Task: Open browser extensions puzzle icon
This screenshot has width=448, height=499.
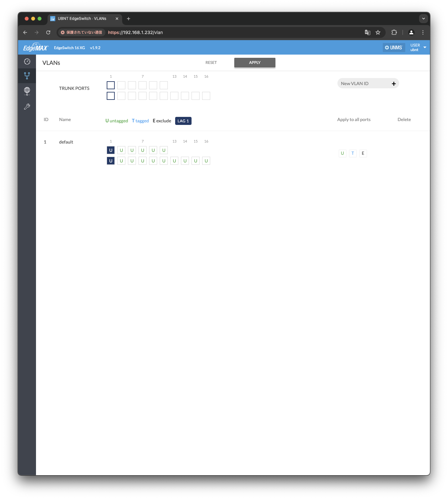Action: click(394, 32)
